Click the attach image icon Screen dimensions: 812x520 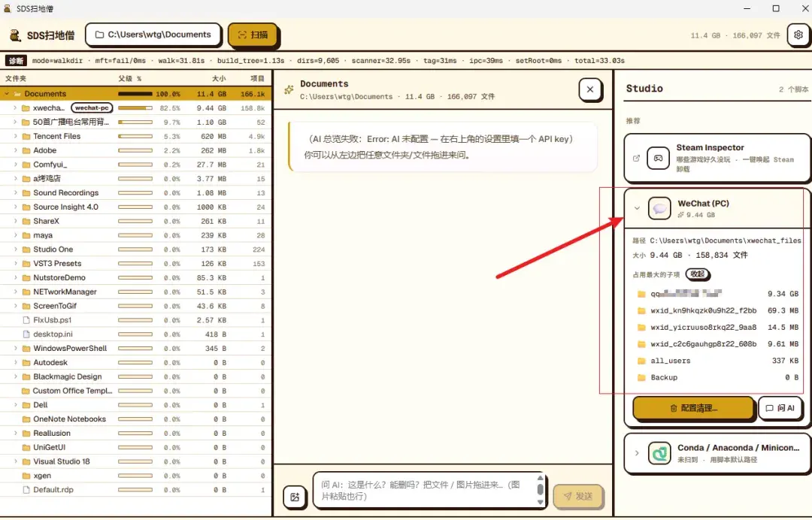click(295, 497)
